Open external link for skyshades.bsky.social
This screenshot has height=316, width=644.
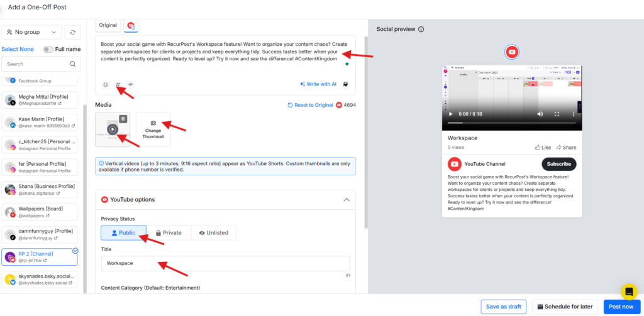pyautogui.click(x=70, y=283)
